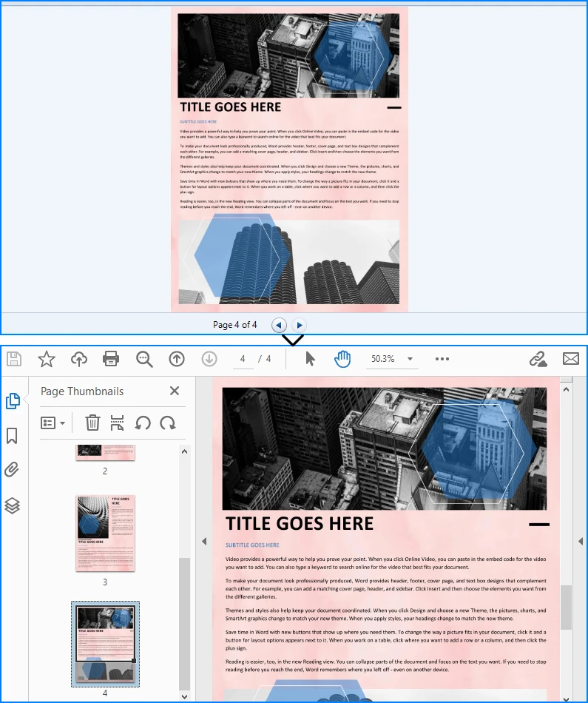Open the Layers side panel

tap(12, 505)
